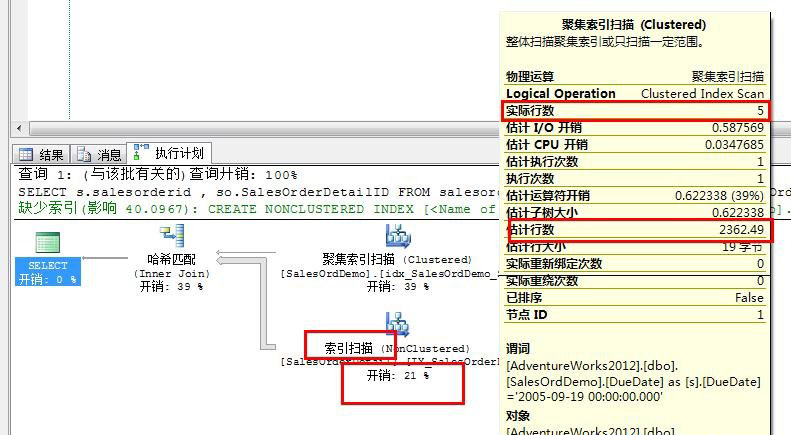The width and height of the screenshot is (791, 435).
Task: Click the 估计行数 2362.49 row
Action: (635, 230)
